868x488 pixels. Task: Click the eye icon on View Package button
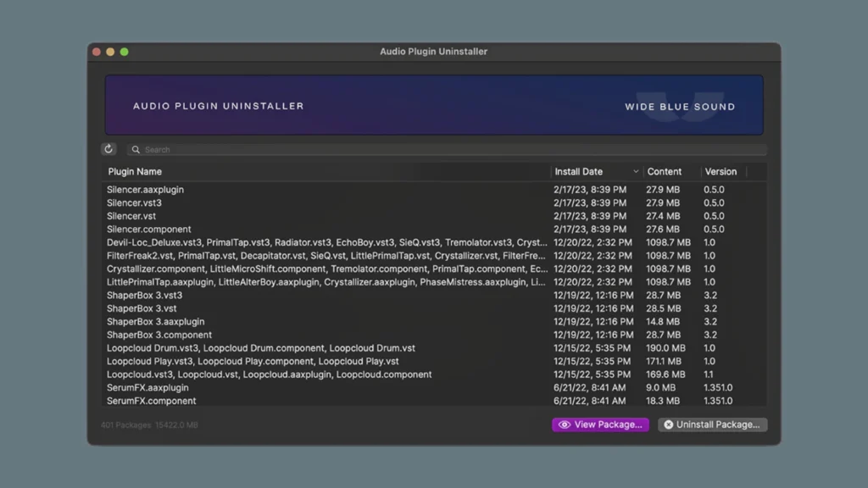(x=565, y=424)
